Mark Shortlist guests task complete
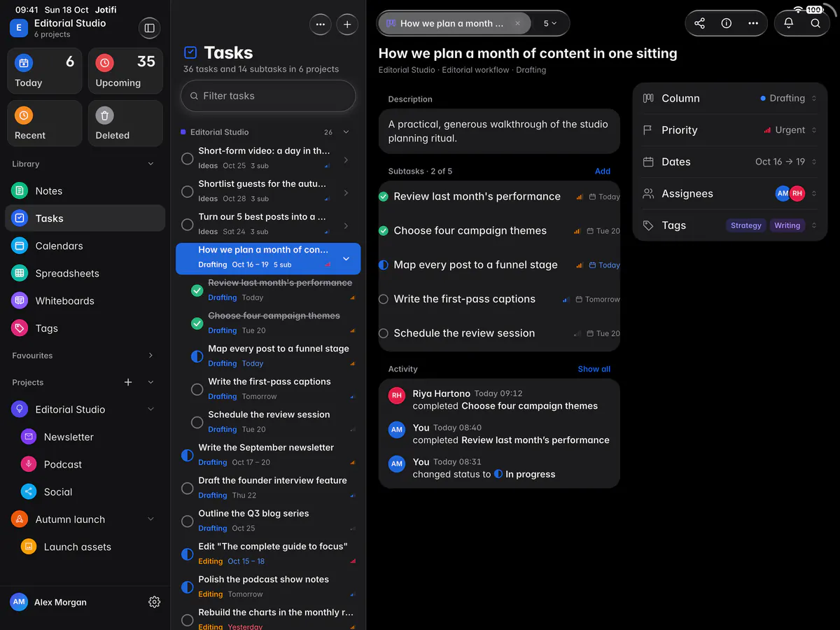 (x=187, y=192)
